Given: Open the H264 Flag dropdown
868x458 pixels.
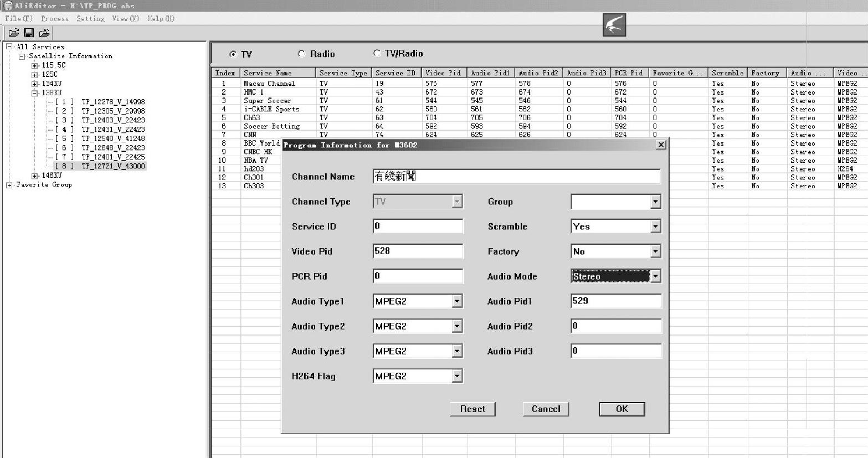Looking at the screenshot, I should pyautogui.click(x=457, y=376).
